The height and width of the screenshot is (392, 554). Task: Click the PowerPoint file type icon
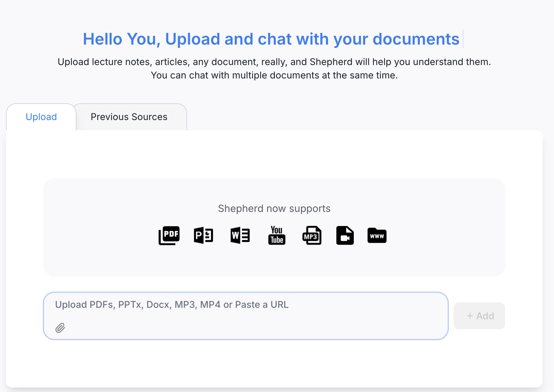point(204,235)
